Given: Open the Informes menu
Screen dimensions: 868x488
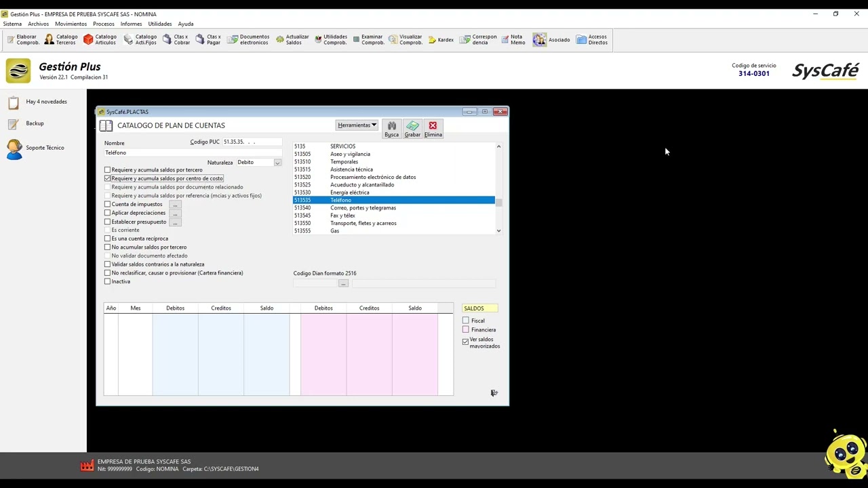Looking at the screenshot, I should [x=132, y=24].
